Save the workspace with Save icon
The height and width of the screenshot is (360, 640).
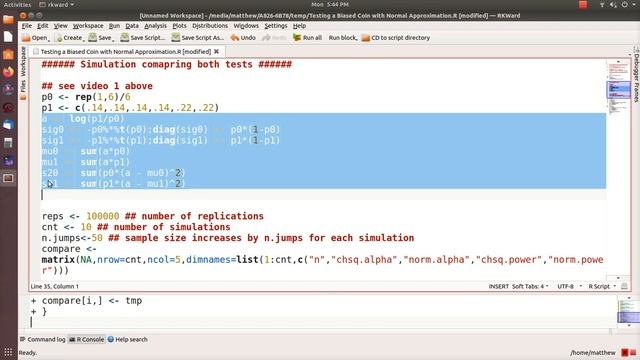pos(101,38)
